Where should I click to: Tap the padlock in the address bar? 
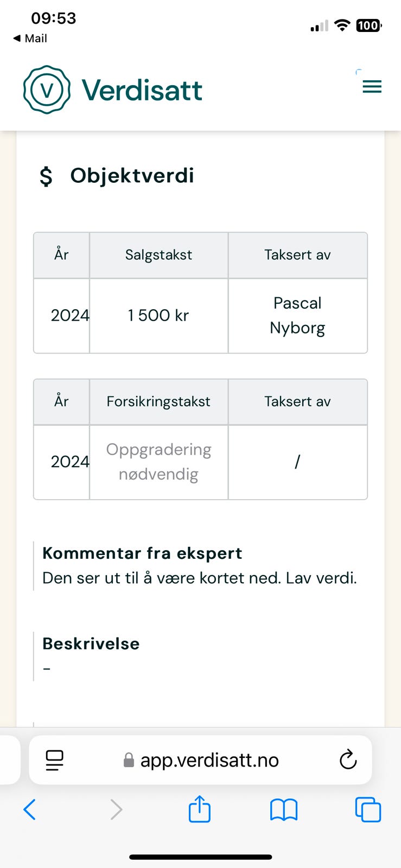click(x=128, y=759)
